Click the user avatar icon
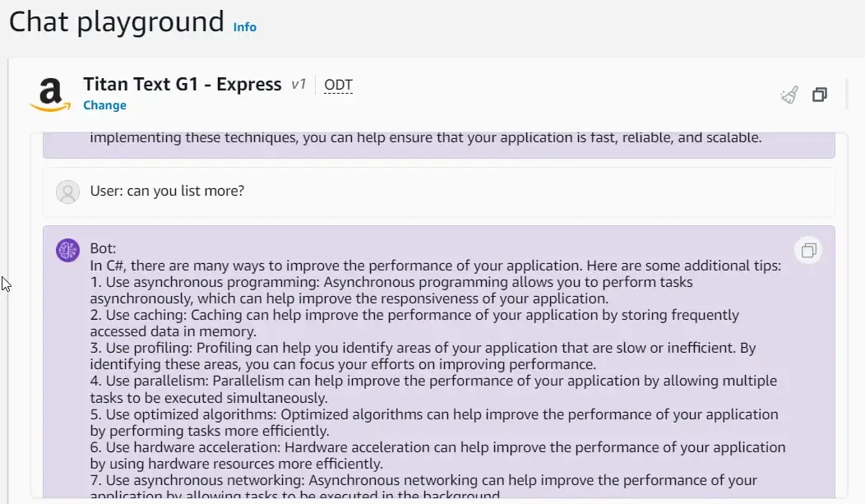865x504 pixels. click(67, 192)
